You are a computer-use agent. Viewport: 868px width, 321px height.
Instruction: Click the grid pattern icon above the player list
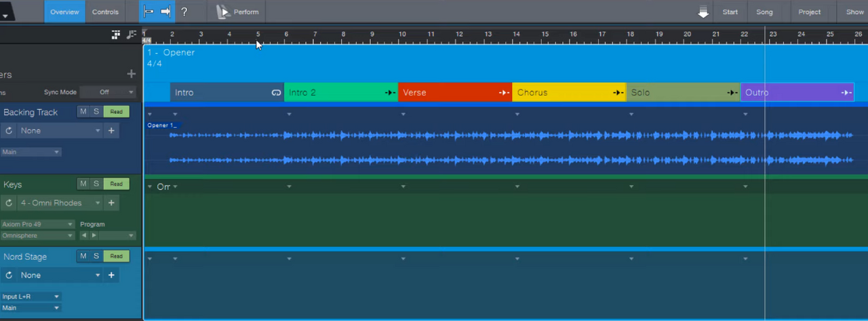[116, 35]
